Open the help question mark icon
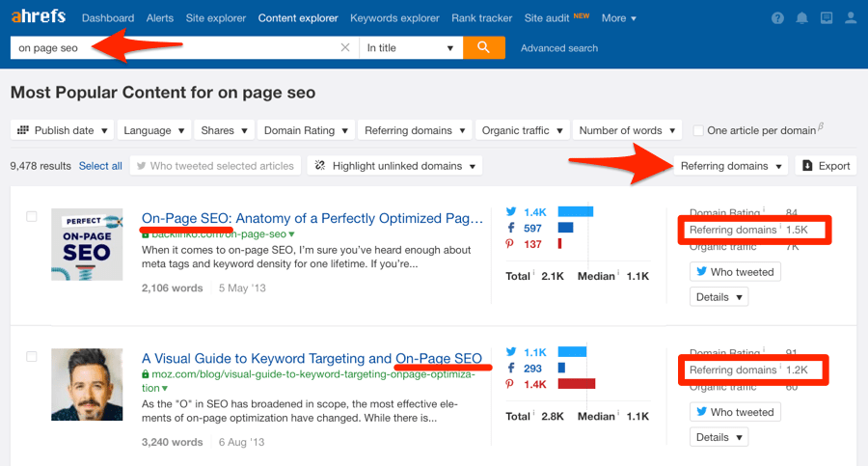Image resolution: width=868 pixels, height=466 pixels. coord(778,18)
